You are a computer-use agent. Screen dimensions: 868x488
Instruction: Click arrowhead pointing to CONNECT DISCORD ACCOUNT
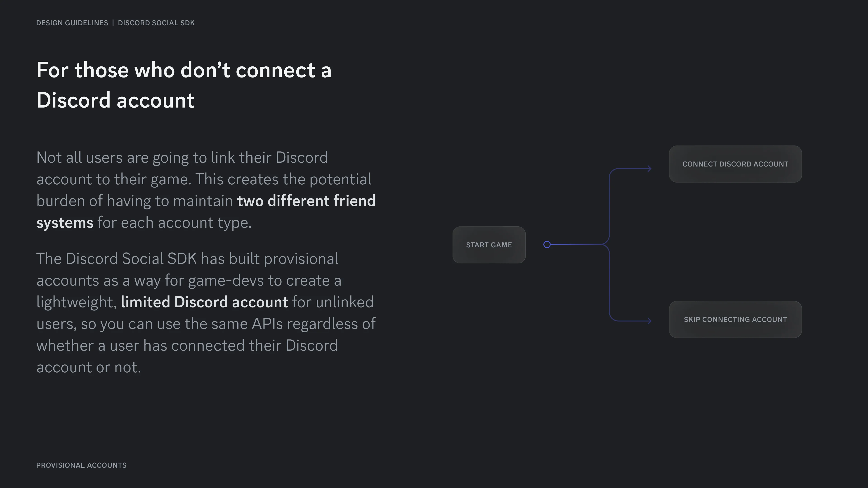tap(649, 169)
